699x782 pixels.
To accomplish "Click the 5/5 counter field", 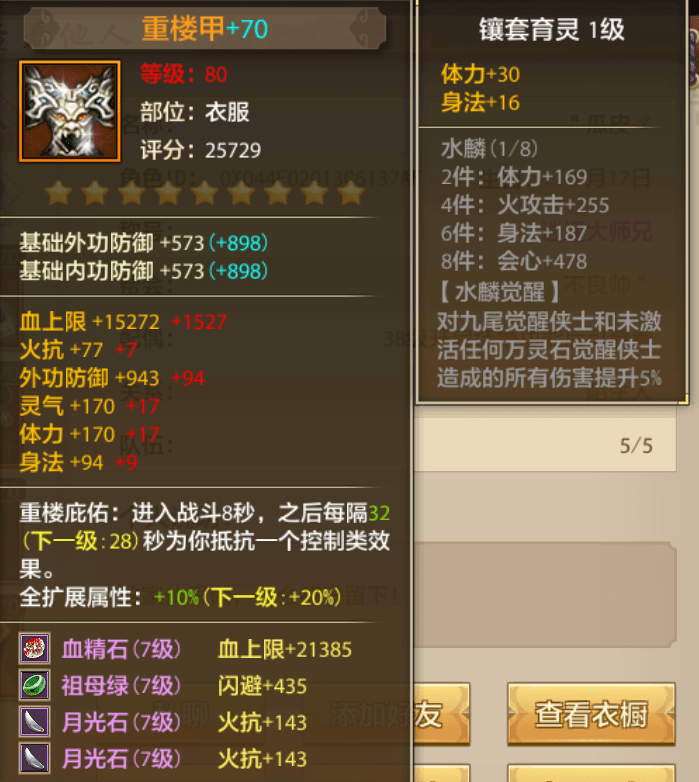I will pyautogui.click(x=545, y=445).
